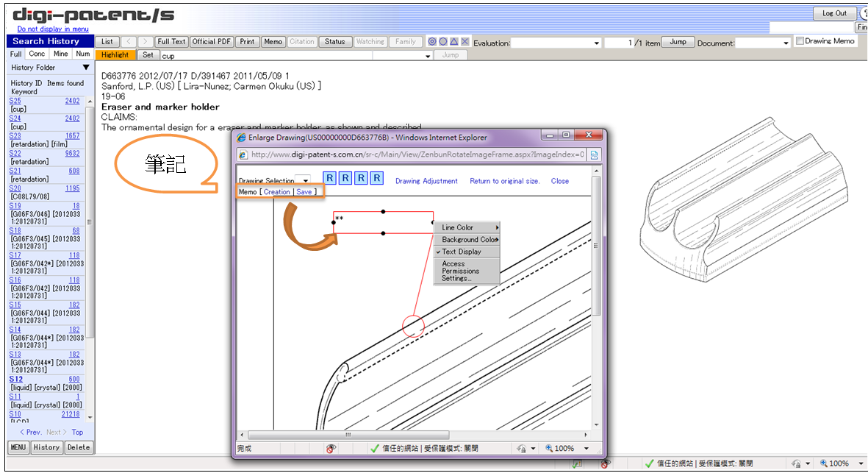Screen dimensions: 868x473
Task: Switch to the Num history tab
Action: click(x=83, y=54)
